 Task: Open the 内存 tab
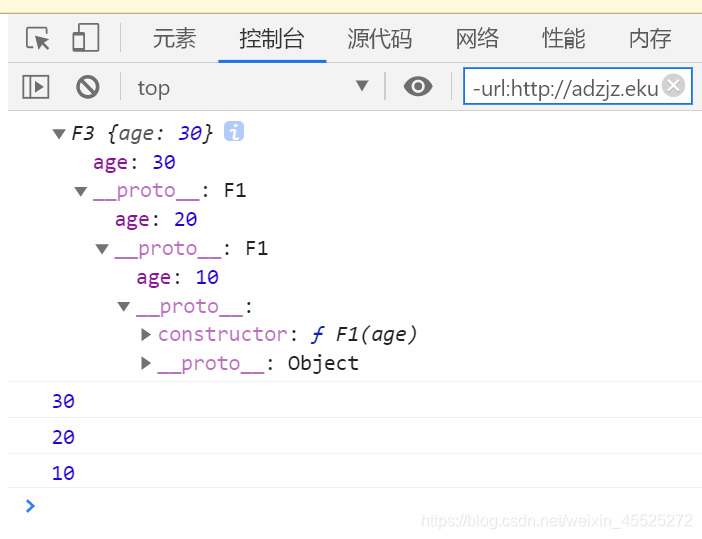click(x=650, y=39)
